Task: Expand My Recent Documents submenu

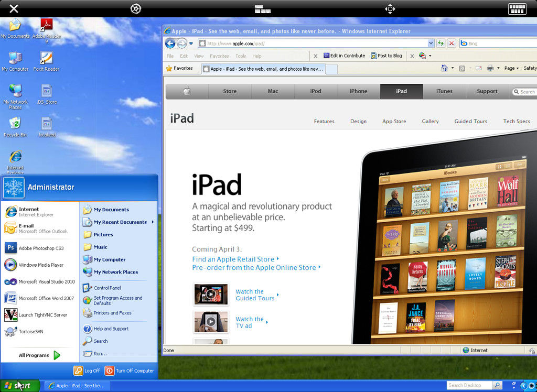Action: (x=153, y=222)
